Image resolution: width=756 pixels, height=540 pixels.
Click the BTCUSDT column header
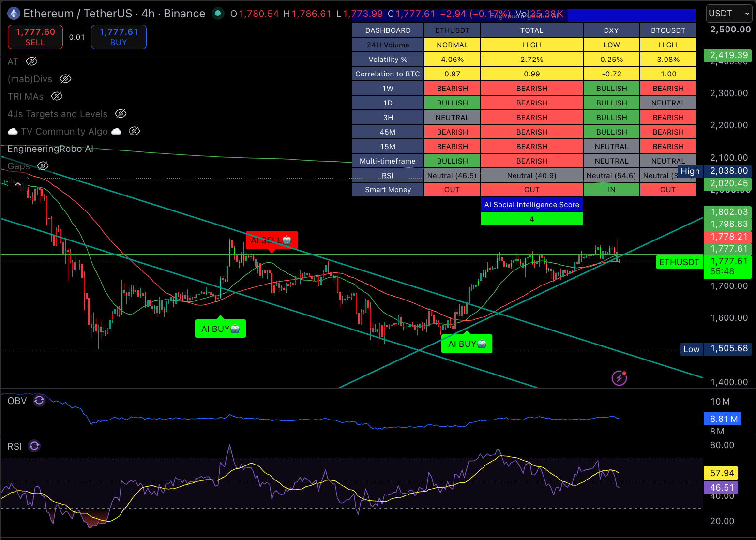668,30
